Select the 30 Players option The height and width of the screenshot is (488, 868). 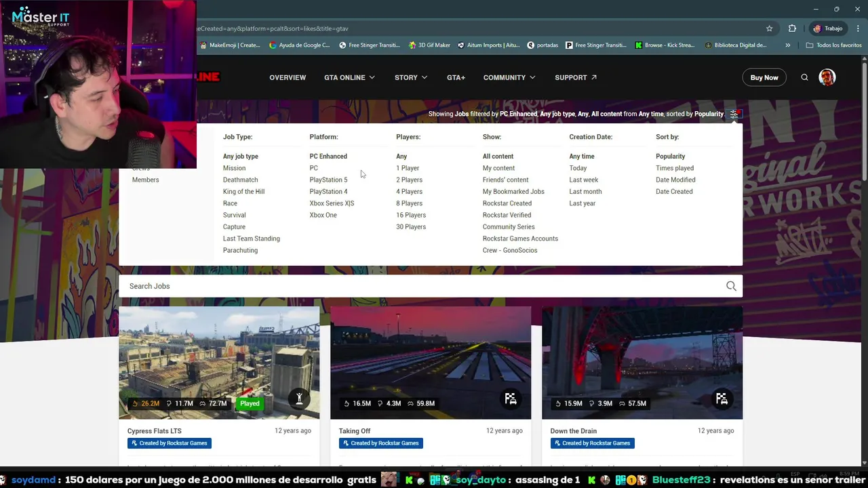coord(411,226)
